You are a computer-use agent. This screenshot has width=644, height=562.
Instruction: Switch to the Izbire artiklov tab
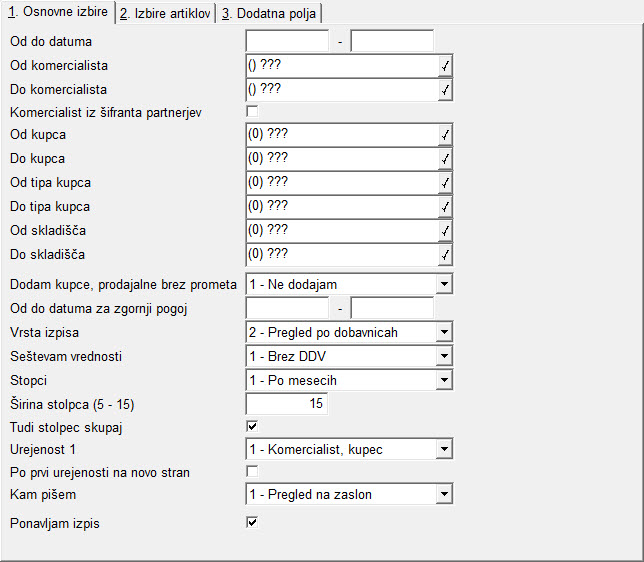click(x=165, y=14)
